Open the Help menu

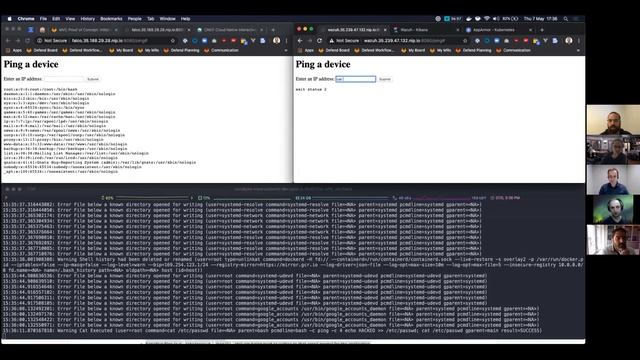click(185, 19)
